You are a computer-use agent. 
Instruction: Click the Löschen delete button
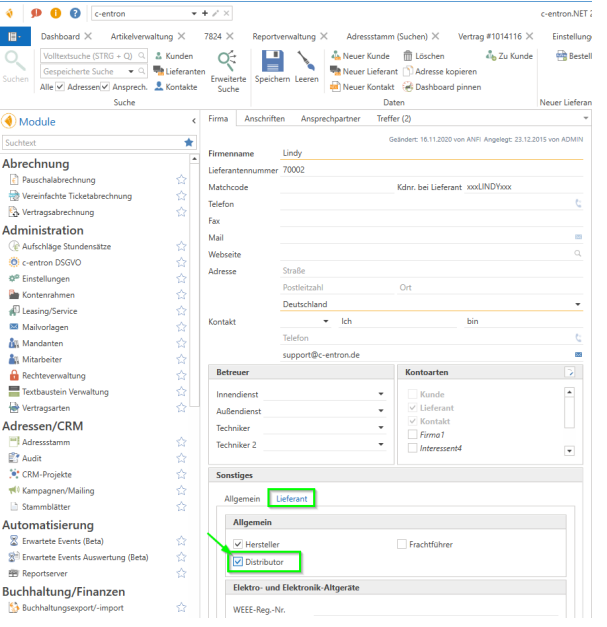(424, 56)
